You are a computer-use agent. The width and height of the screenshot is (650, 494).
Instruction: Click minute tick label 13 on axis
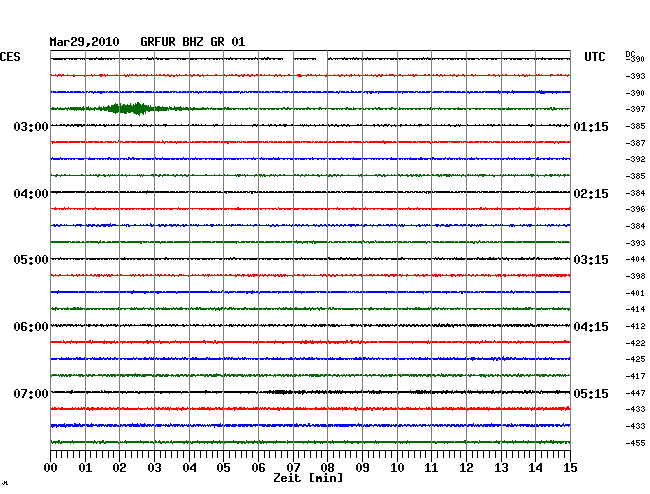501,468
